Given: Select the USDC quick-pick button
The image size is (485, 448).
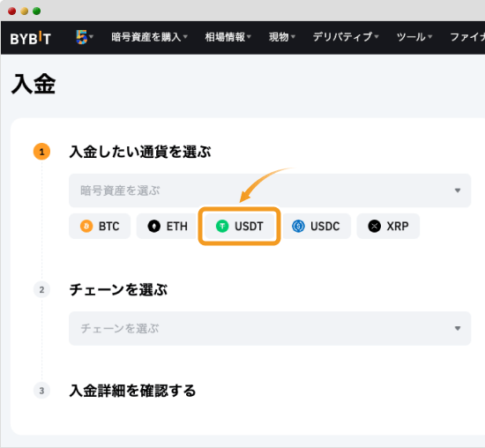Looking at the screenshot, I should [316, 226].
